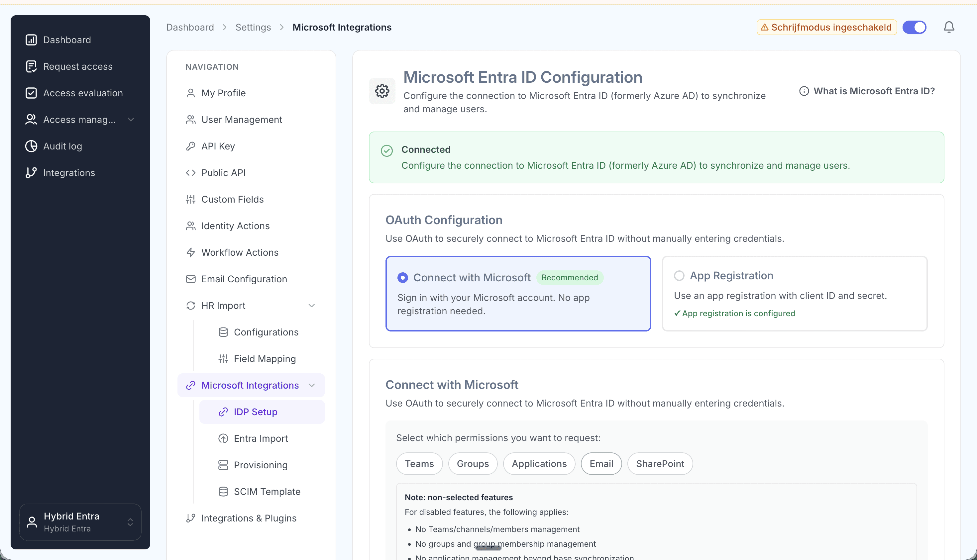Viewport: 977px width, 560px height.
Task: Toggle the SharePoint permission chip
Action: click(x=660, y=463)
